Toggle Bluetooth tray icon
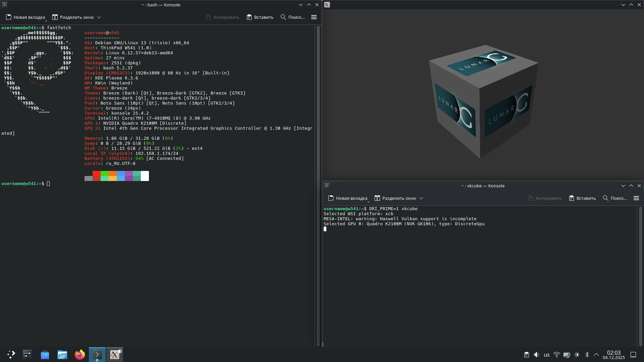The height and width of the screenshot is (362, 644). coord(587,355)
